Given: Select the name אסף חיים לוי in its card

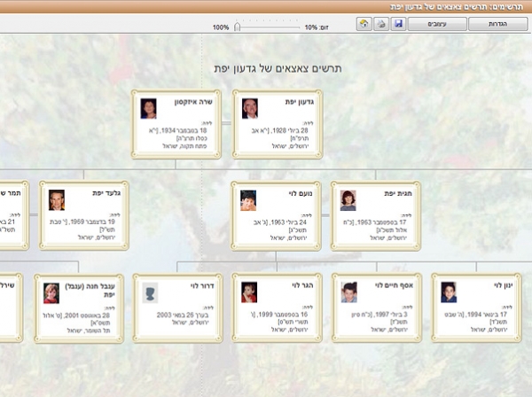Looking at the screenshot, I should click(394, 285).
